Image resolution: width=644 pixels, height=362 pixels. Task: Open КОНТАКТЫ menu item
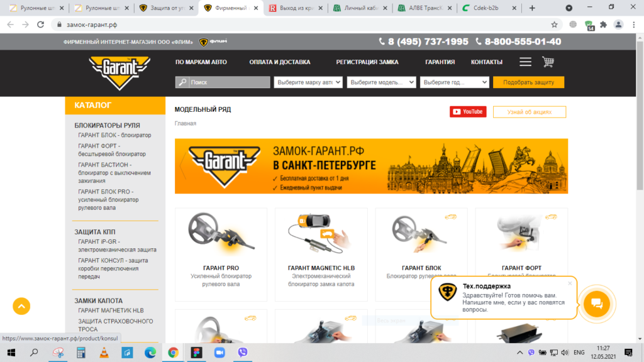point(486,62)
